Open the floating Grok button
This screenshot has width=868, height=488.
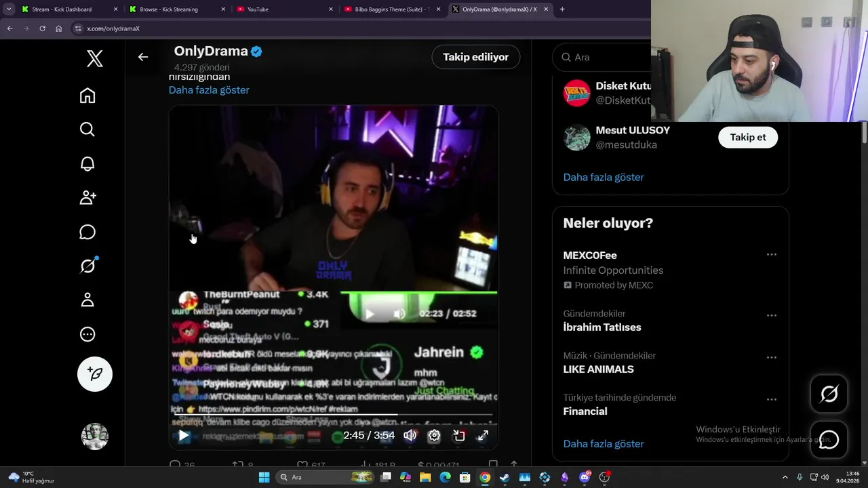click(x=829, y=394)
